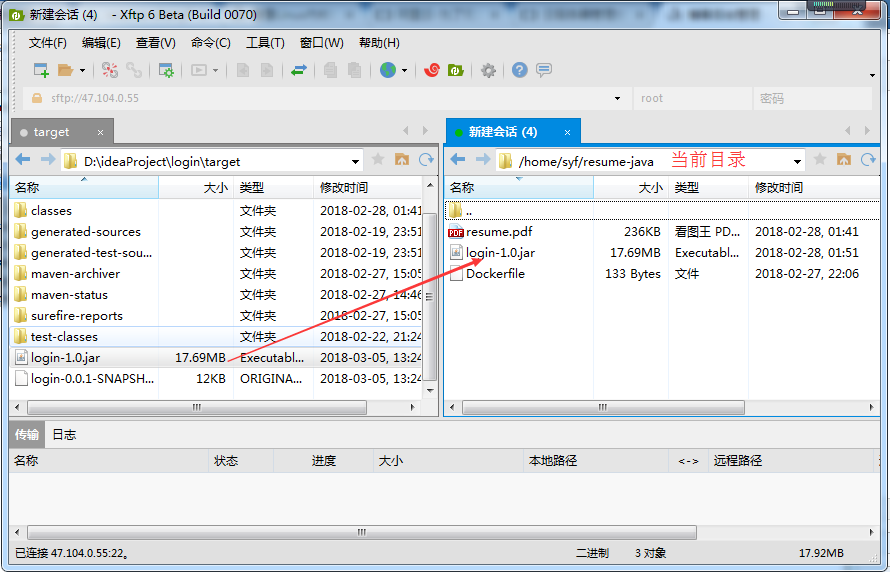Open the 命令(C) menu
Image resolution: width=890 pixels, height=572 pixels.
211,43
